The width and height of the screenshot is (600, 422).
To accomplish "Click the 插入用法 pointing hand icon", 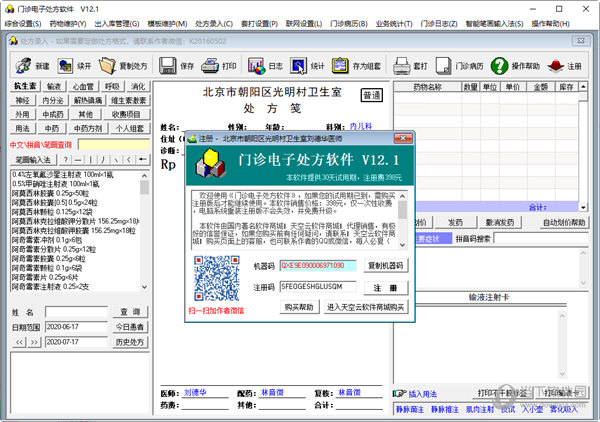I will pyautogui.click(x=399, y=393).
